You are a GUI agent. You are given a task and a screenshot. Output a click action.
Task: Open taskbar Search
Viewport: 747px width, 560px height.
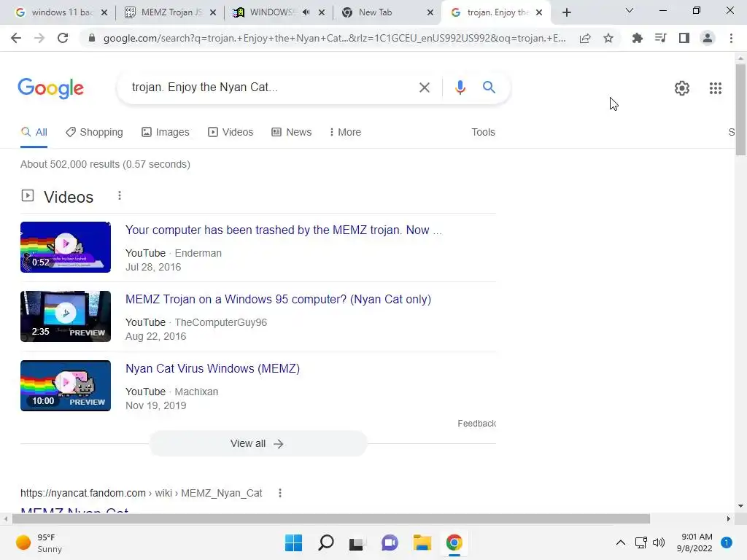[326, 542]
